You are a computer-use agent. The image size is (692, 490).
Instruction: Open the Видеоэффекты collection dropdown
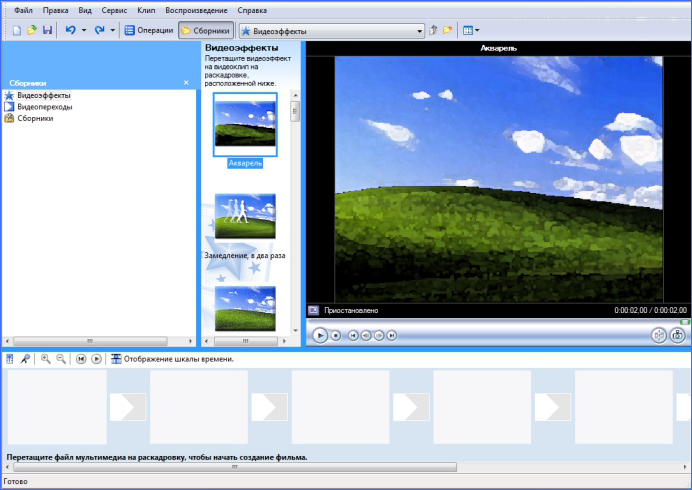[x=420, y=31]
